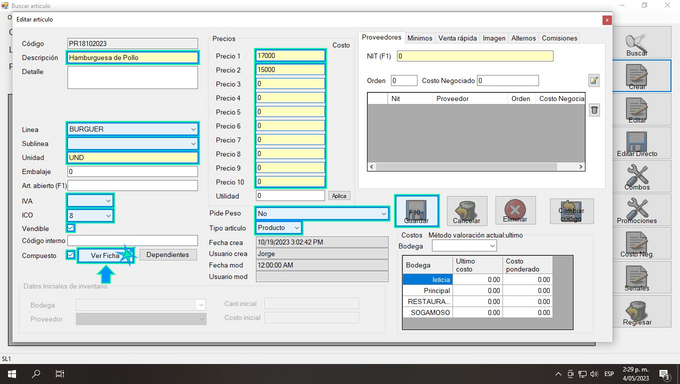Open Task View on the taskbar

[x=60, y=374]
